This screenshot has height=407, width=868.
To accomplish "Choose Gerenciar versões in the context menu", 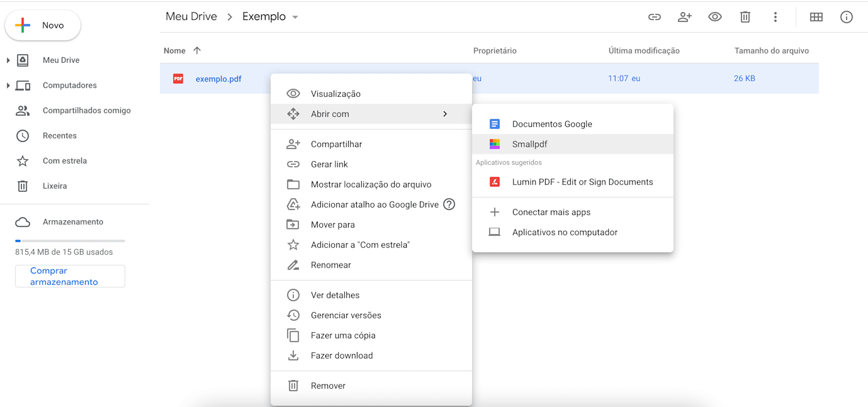I will point(371,315).
